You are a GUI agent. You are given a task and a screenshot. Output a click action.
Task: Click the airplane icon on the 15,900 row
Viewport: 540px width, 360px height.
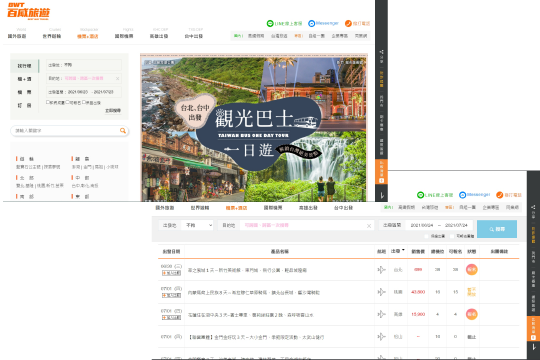click(x=381, y=314)
